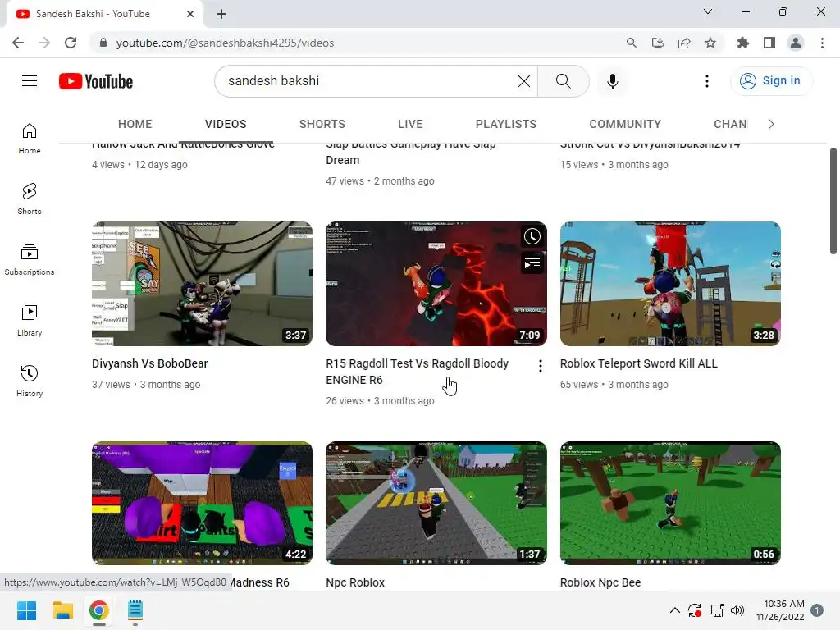Image resolution: width=840 pixels, height=630 pixels.
Task: Add R15 Ragdoll video to Watch later
Action: (x=532, y=236)
